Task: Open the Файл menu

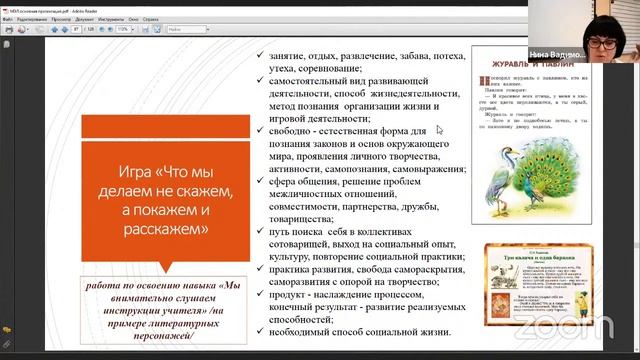Action: [7, 19]
